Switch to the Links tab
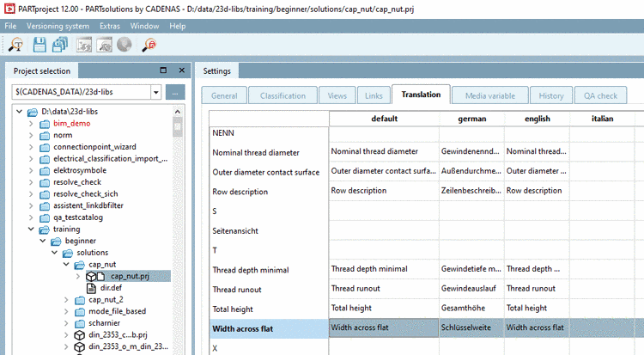This screenshot has height=355, width=644. point(374,95)
